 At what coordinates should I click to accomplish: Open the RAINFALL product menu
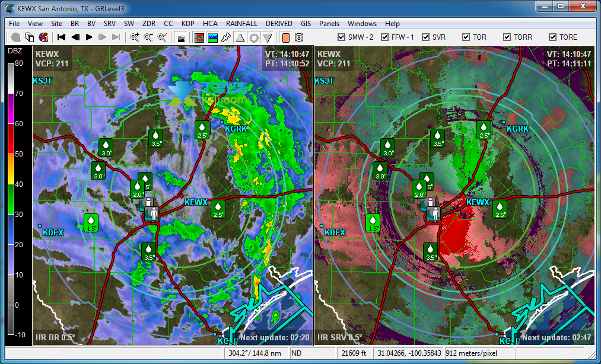(x=241, y=23)
